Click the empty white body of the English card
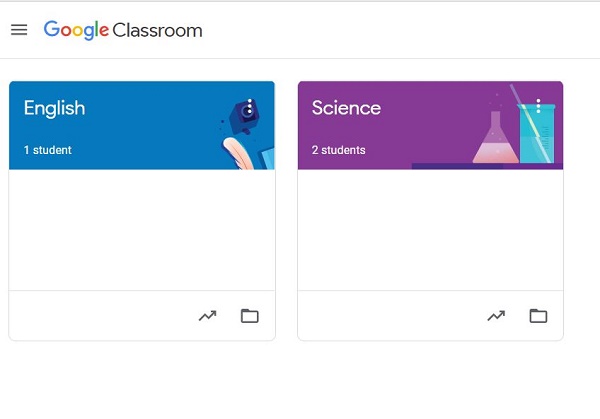 click(141, 230)
